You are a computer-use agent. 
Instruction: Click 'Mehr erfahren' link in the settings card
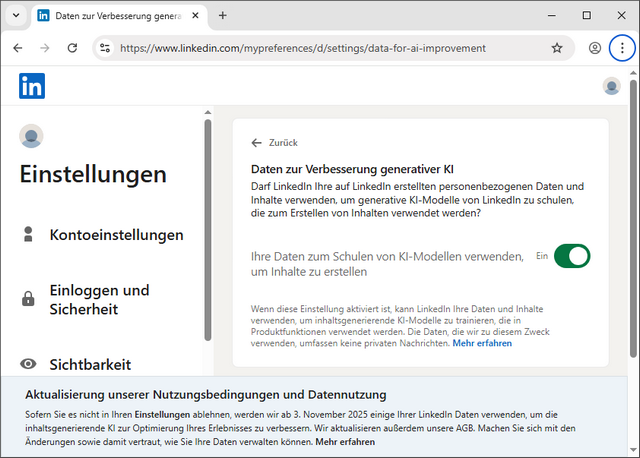pos(482,343)
